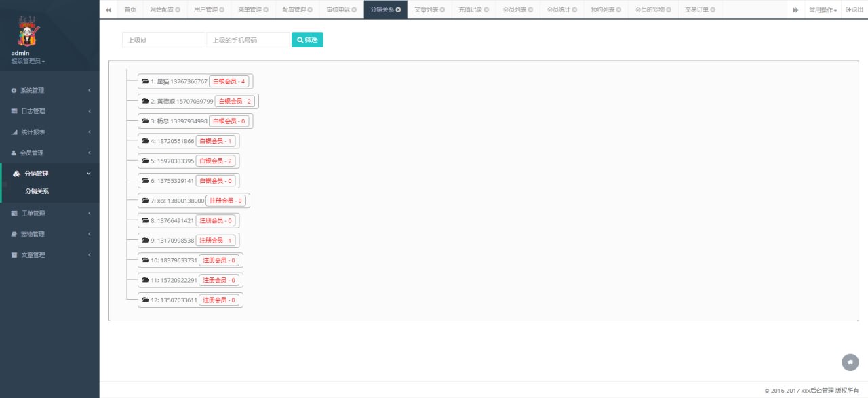
Task: Click folder icon of node 10: 18379633731
Action: click(x=145, y=260)
